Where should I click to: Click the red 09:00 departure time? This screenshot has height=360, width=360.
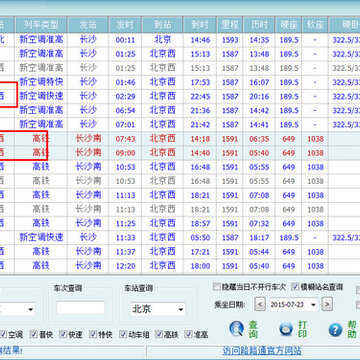[x=125, y=153]
